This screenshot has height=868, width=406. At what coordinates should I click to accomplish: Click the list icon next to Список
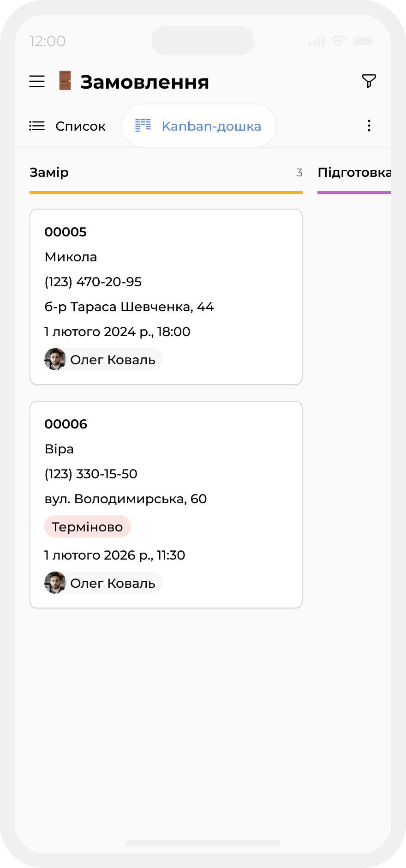coord(37,126)
